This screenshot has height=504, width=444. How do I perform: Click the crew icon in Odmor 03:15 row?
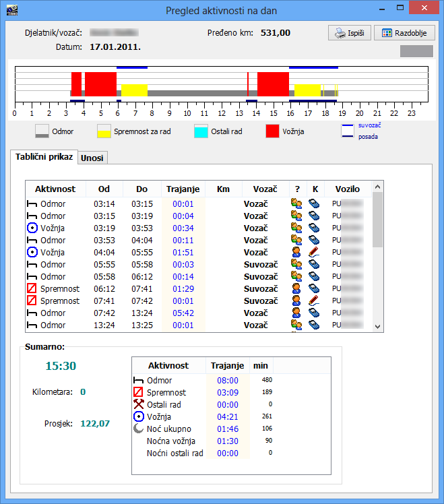click(x=296, y=216)
